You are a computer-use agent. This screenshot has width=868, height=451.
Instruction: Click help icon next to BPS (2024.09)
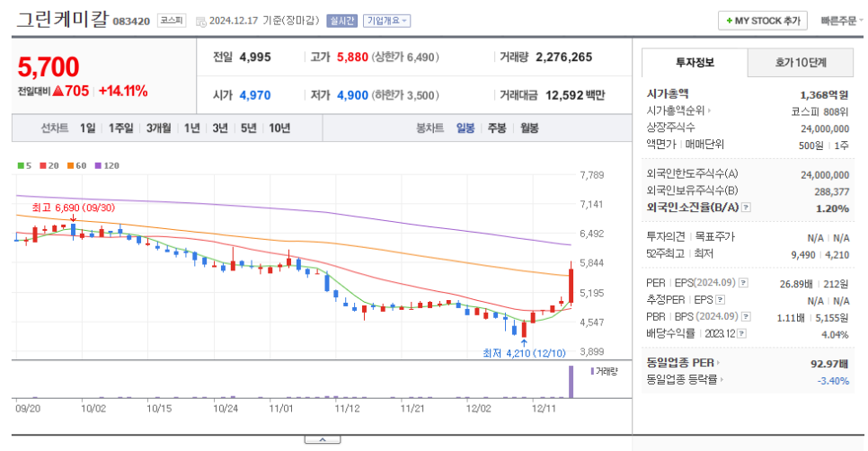tap(746, 316)
